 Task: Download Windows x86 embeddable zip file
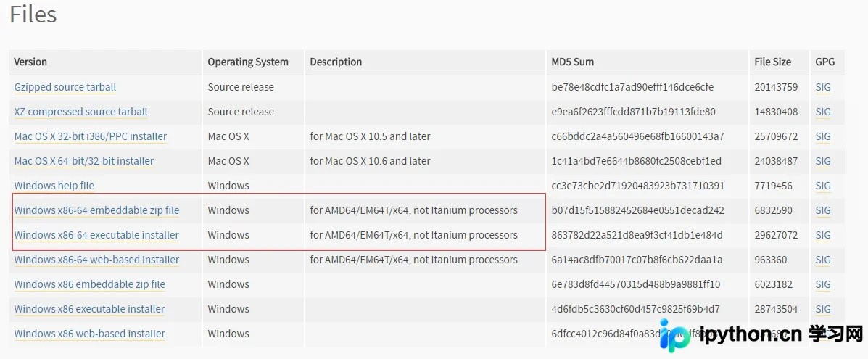coord(90,284)
